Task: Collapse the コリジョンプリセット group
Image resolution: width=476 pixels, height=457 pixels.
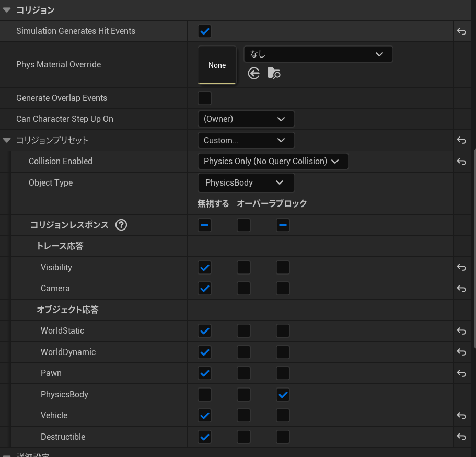Action: 7,140
